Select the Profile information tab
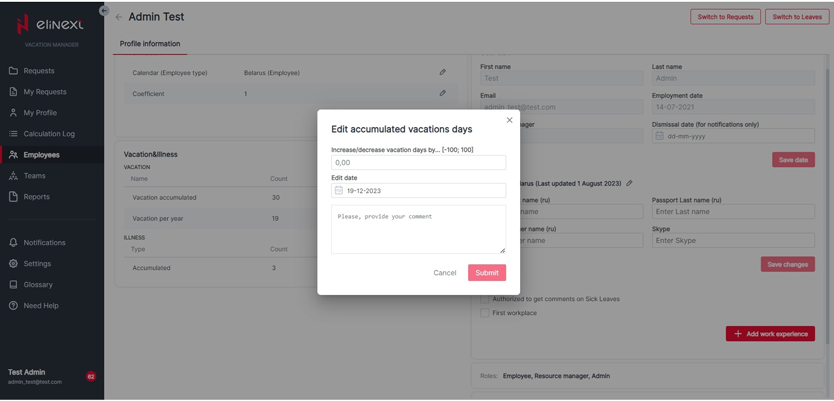 point(150,44)
